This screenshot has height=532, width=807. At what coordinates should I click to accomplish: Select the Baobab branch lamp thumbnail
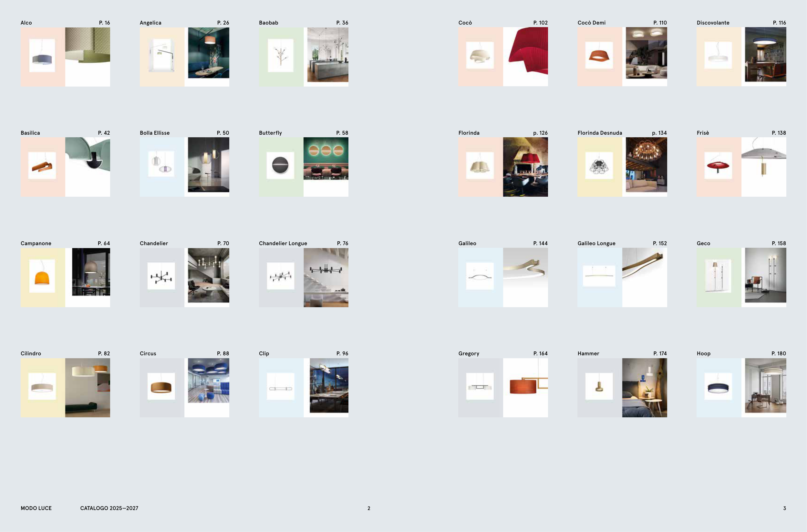pyautogui.click(x=281, y=55)
